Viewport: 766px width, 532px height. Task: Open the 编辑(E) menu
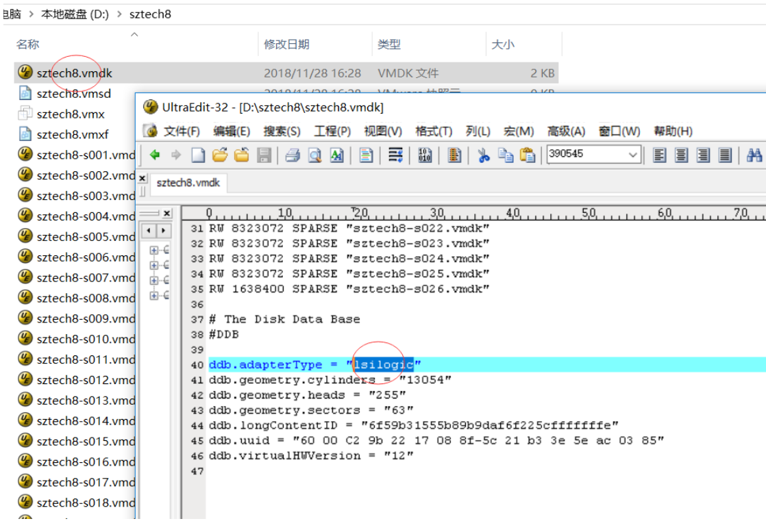click(x=232, y=131)
